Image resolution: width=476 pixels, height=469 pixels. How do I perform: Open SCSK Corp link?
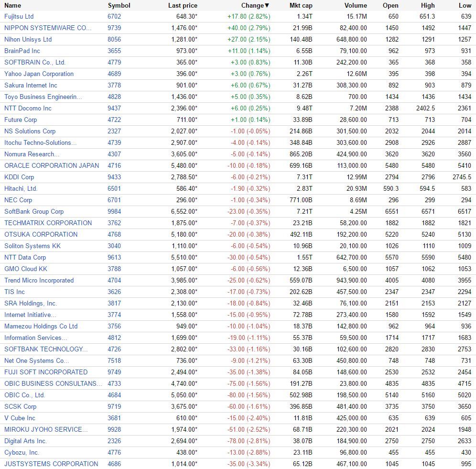point(21,407)
